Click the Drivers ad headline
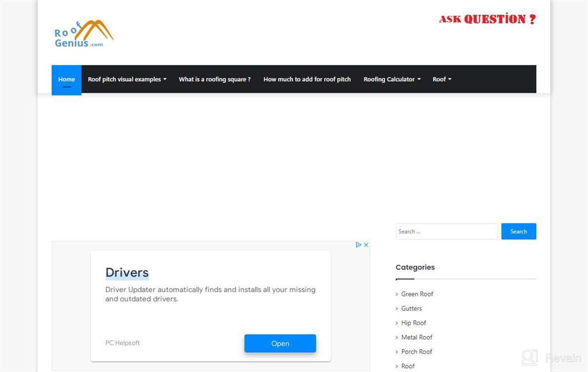Image resolution: width=588 pixels, height=372 pixels. (127, 272)
